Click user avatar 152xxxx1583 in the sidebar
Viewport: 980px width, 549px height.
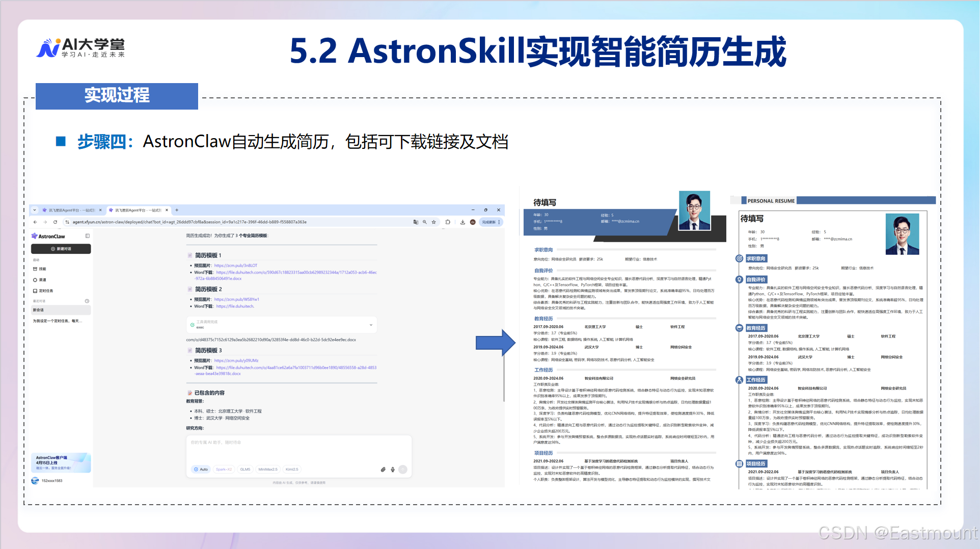click(35, 481)
